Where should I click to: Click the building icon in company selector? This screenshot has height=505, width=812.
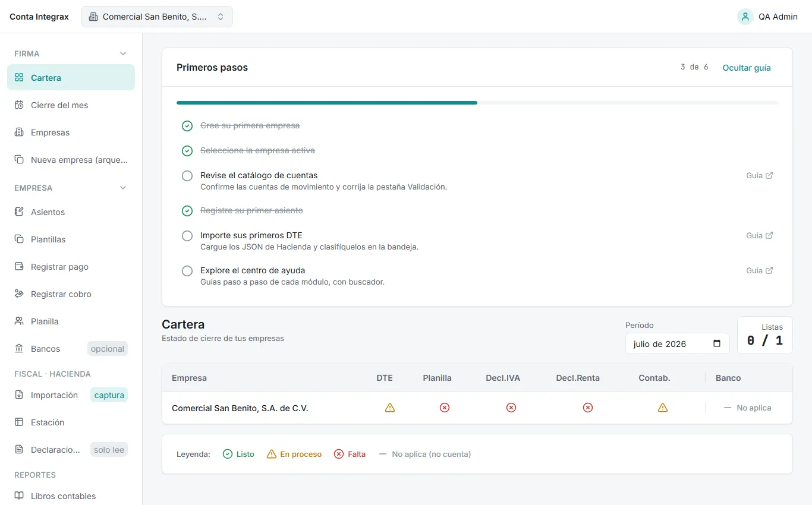tap(93, 17)
